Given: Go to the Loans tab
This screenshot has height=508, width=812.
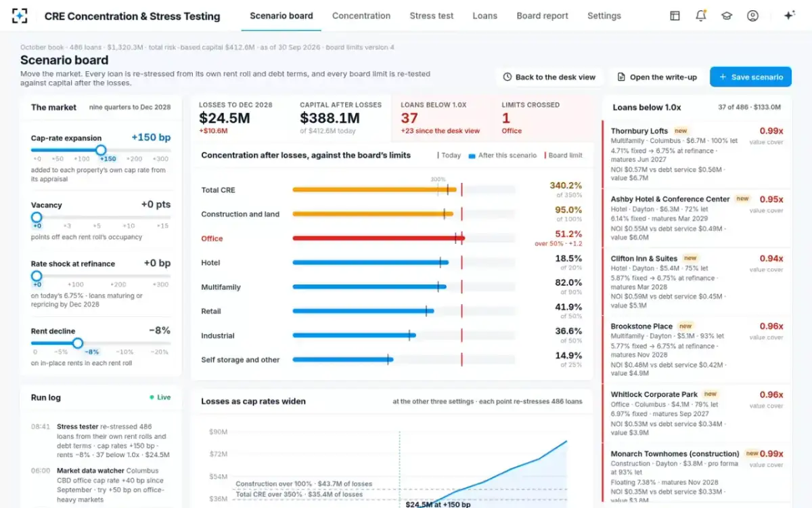Looking at the screenshot, I should [485, 16].
